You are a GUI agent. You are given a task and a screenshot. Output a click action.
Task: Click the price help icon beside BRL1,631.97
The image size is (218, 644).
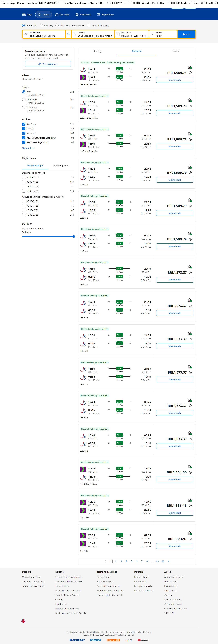coord(191,539)
